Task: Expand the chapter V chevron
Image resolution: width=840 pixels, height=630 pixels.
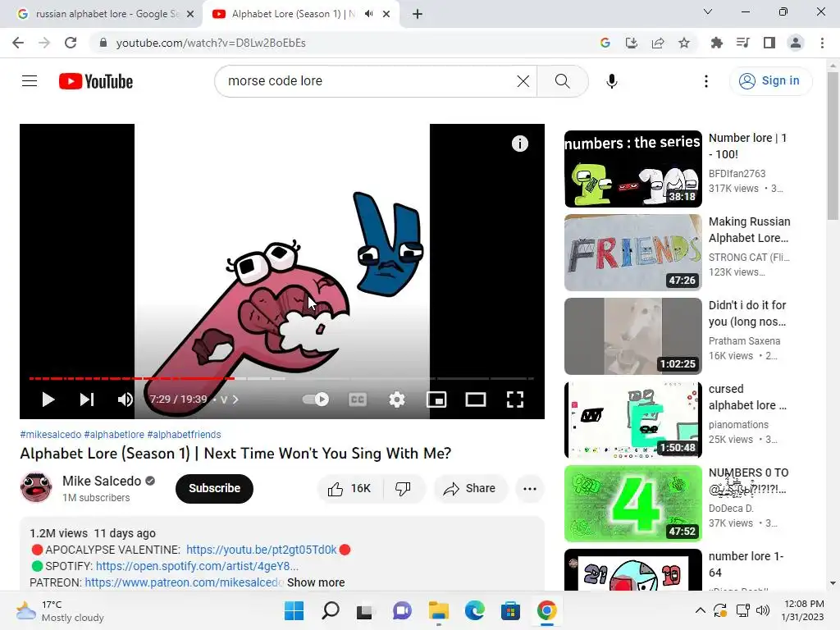Action: coord(235,399)
